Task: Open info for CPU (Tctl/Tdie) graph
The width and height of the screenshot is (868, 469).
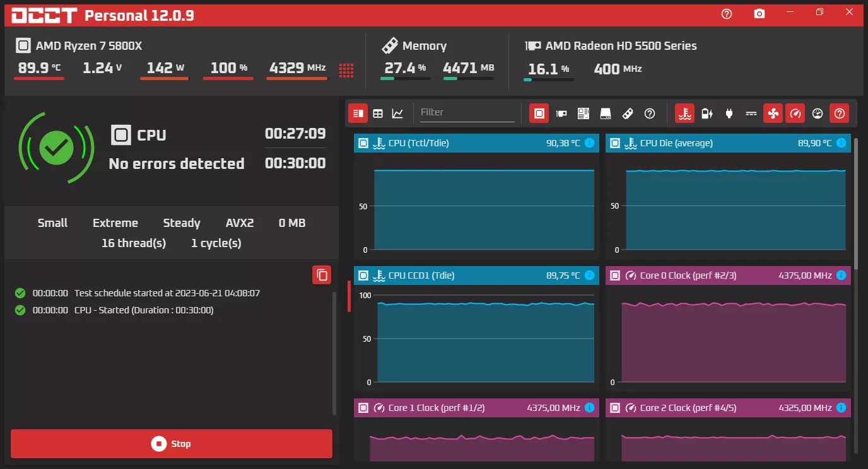Action: point(590,143)
